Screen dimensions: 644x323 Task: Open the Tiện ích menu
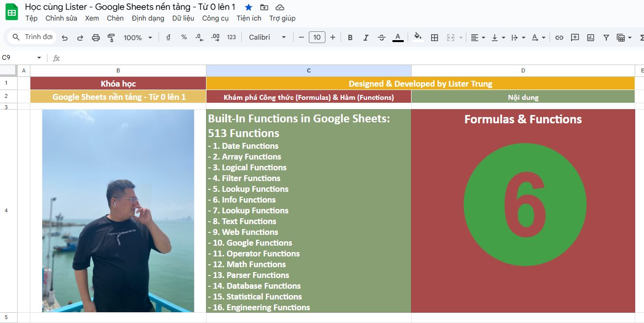(x=249, y=18)
